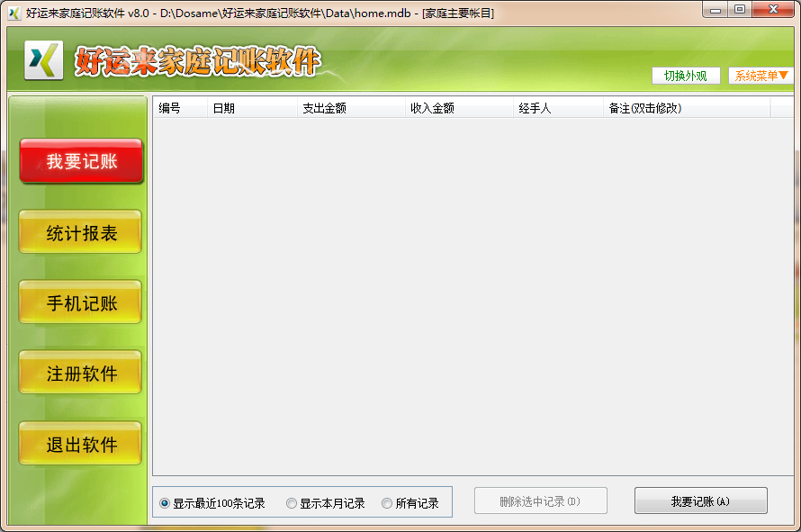Image resolution: width=801 pixels, height=532 pixels.
Task: Click 退出软件 to exit the software
Action: click(x=80, y=443)
